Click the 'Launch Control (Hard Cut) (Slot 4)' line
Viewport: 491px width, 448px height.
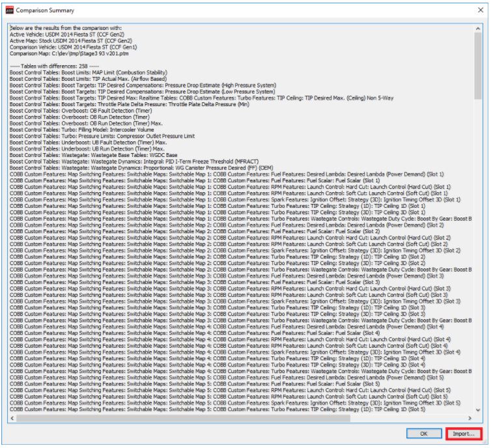pos(230,339)
